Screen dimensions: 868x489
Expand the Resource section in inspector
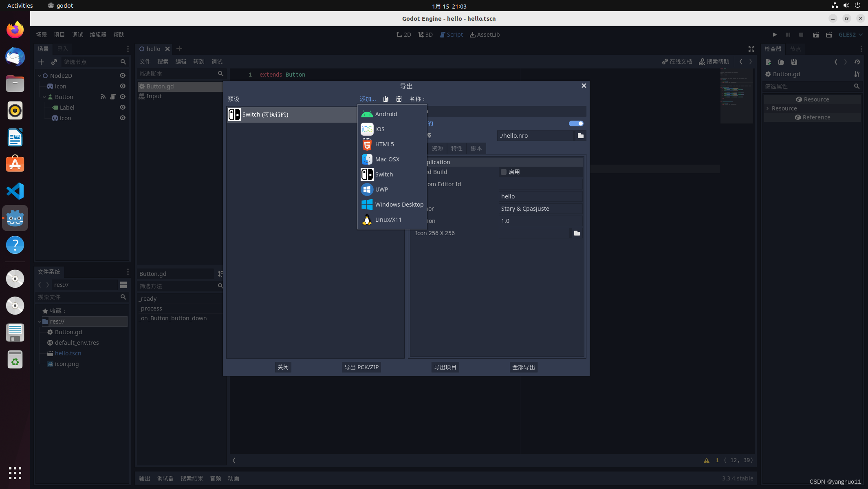point(768,108)
